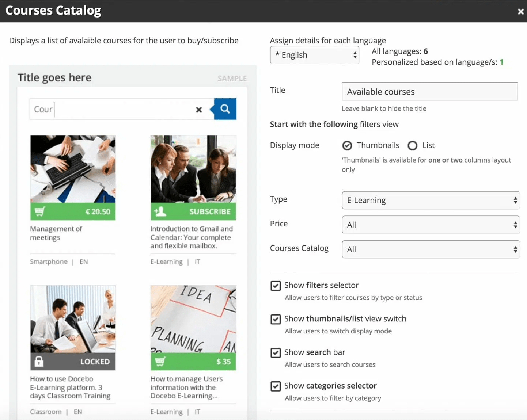Expand the Type dropdown showing E-Learning
Screen dimensions: 527x420
click(431, 201)
